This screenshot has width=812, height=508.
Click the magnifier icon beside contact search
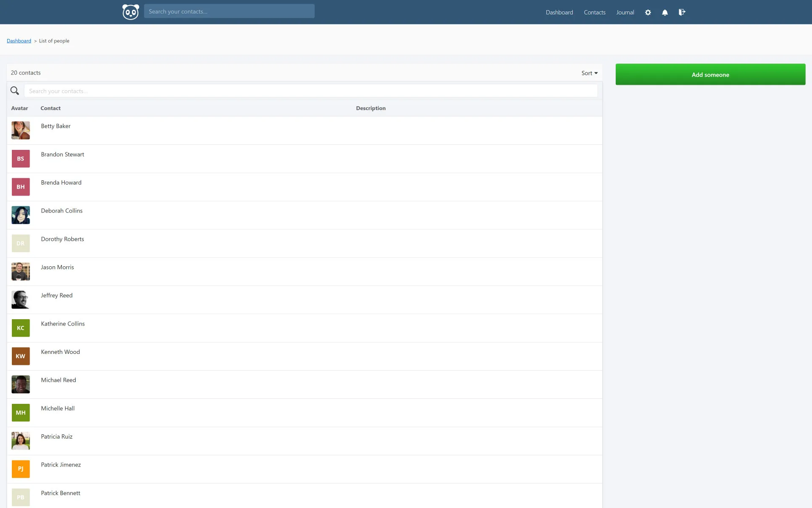coord(15,91)
